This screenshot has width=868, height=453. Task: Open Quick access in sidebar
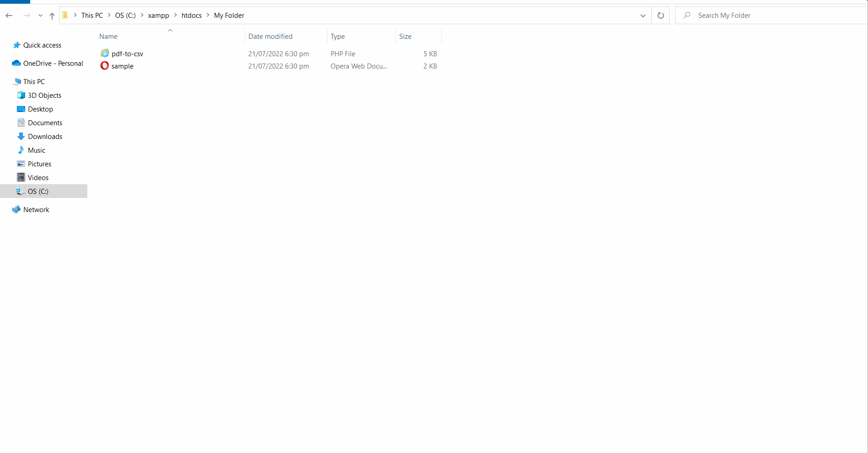coord(42,45)
